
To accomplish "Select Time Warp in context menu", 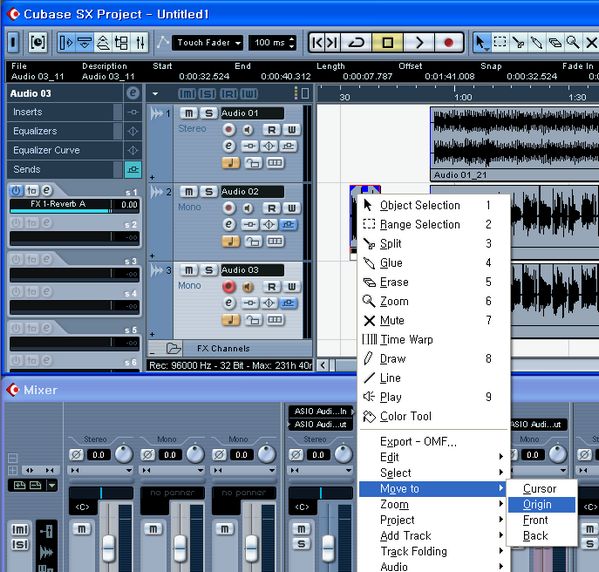I will 433,339.
